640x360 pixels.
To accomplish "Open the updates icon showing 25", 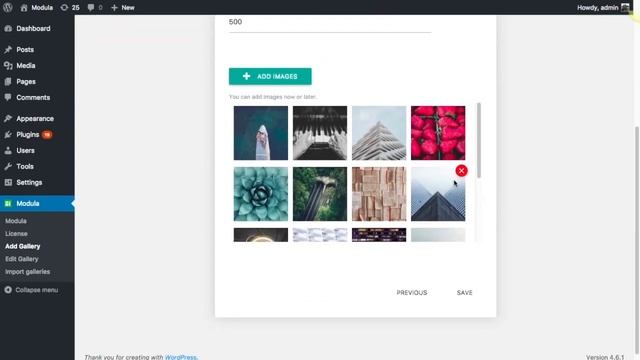I will (70, 7).
